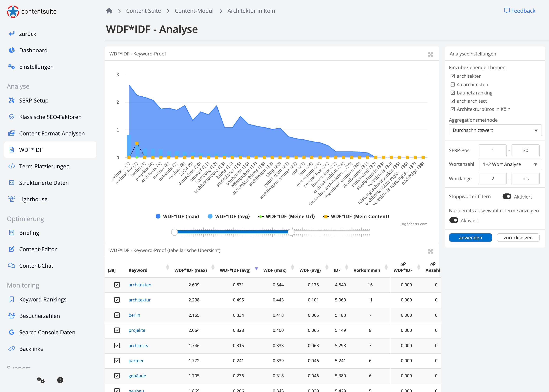The image size is (549, 392).
Task: Open the Aggregationsmethode Durchschnittswert dropdown
Action: click(x=495, y=130)
